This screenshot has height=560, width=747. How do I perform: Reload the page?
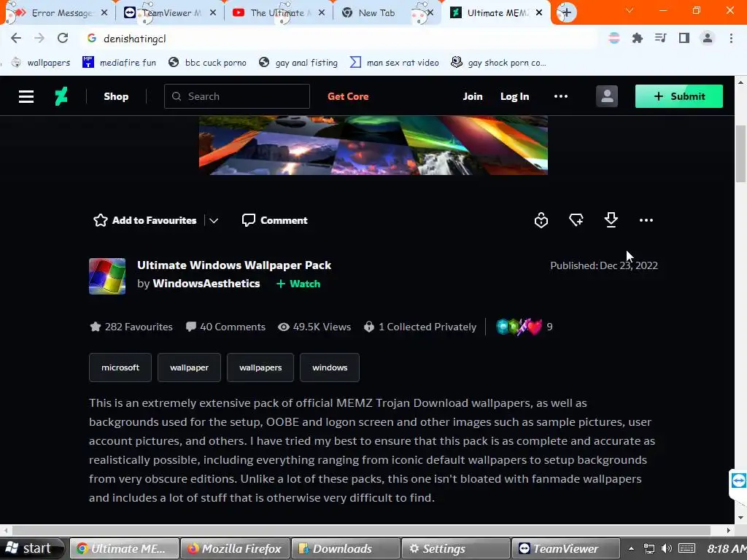[x=63, y=38]
